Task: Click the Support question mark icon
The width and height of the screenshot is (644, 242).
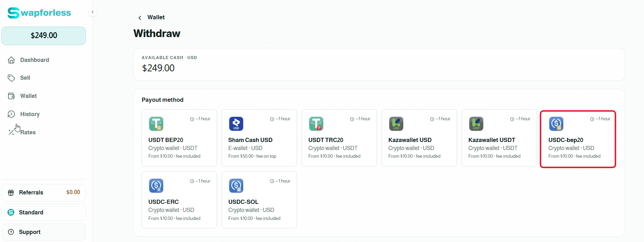Action: (x=11, y=232)
